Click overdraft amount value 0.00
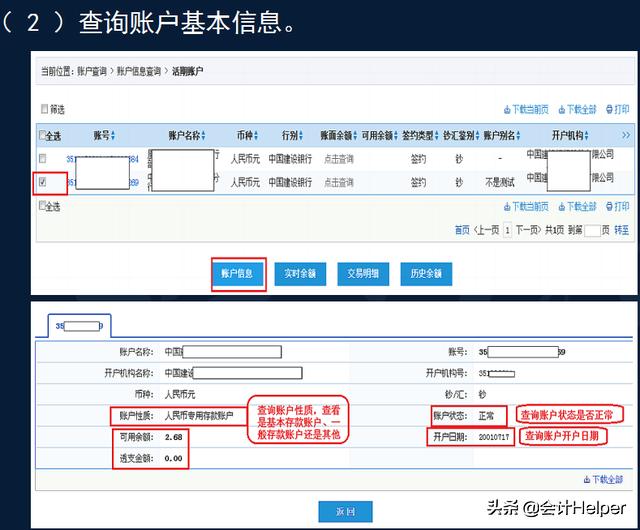 [173, 458]
